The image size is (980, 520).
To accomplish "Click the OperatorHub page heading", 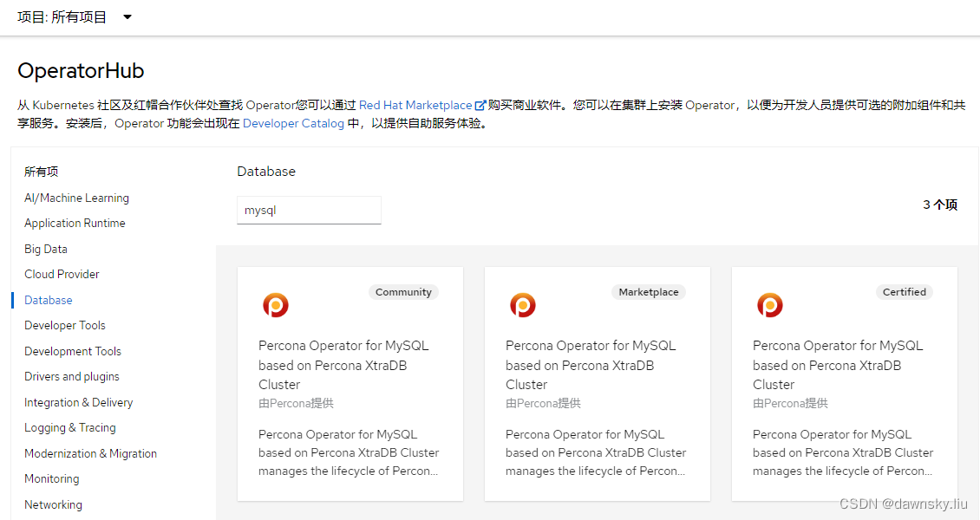I will click(x=81, y=70).
